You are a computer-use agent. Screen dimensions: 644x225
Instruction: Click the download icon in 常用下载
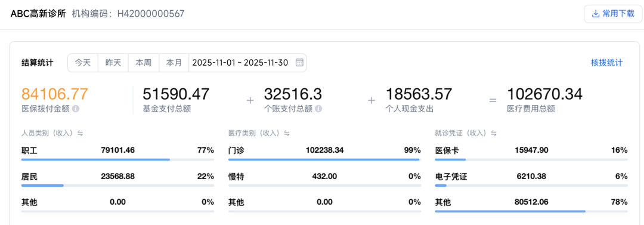click(x=595, y=14)
